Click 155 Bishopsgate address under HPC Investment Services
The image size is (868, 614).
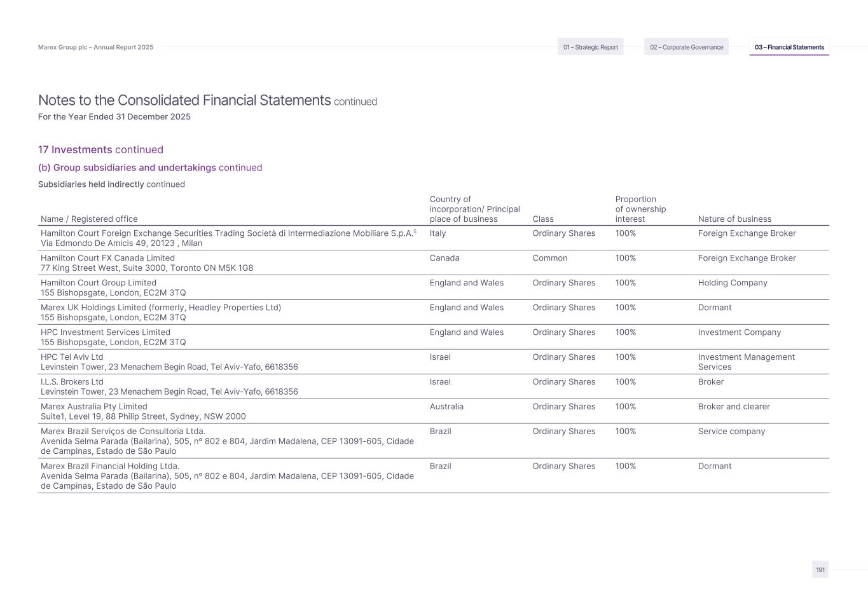point(113,343)
